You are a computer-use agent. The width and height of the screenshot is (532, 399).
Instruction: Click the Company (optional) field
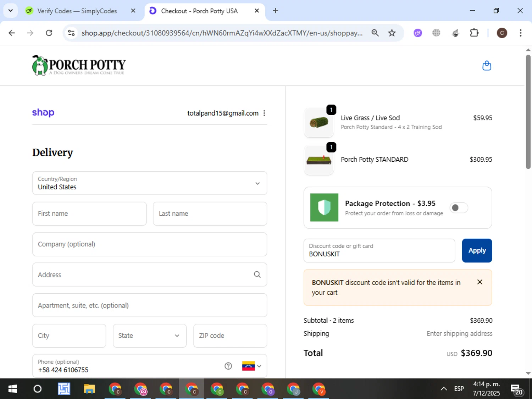[x=150, y=244]
